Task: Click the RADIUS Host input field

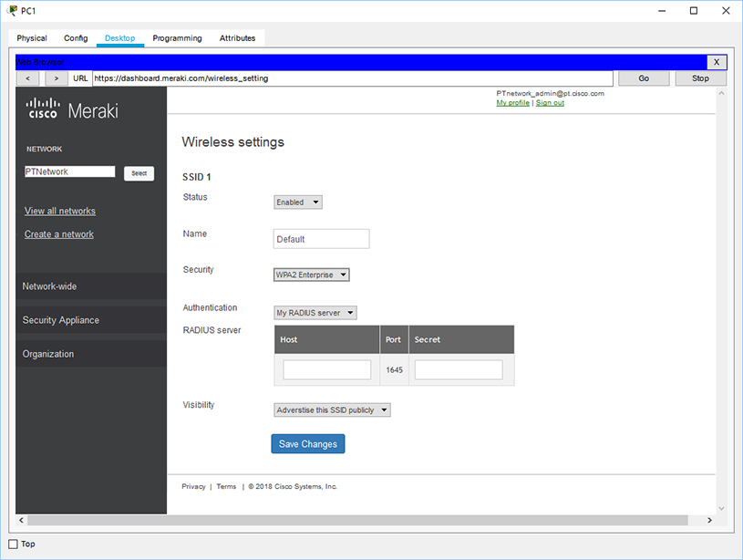Action: 327,369
